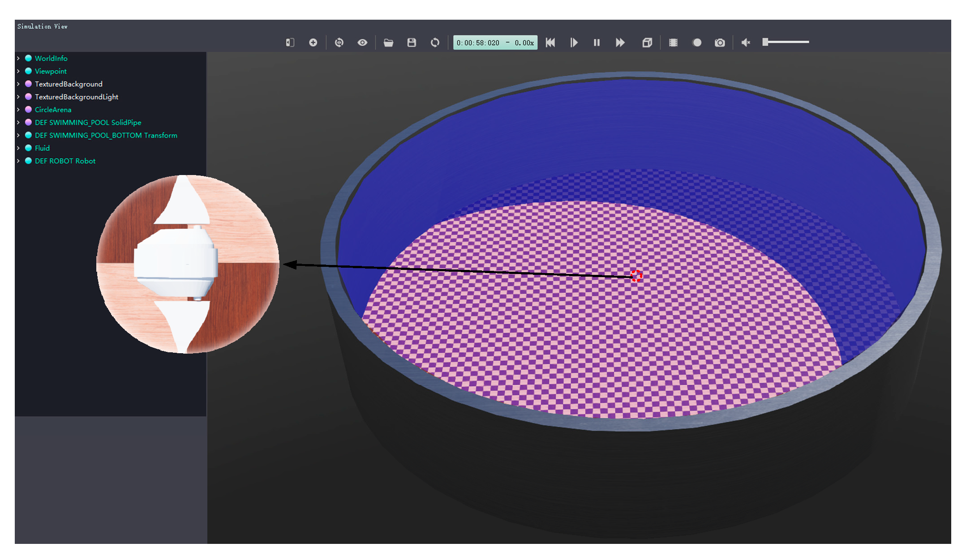The image size is (966, 560).
Task: Toggle the eye view options icon
Action: [x=362, y=43]
